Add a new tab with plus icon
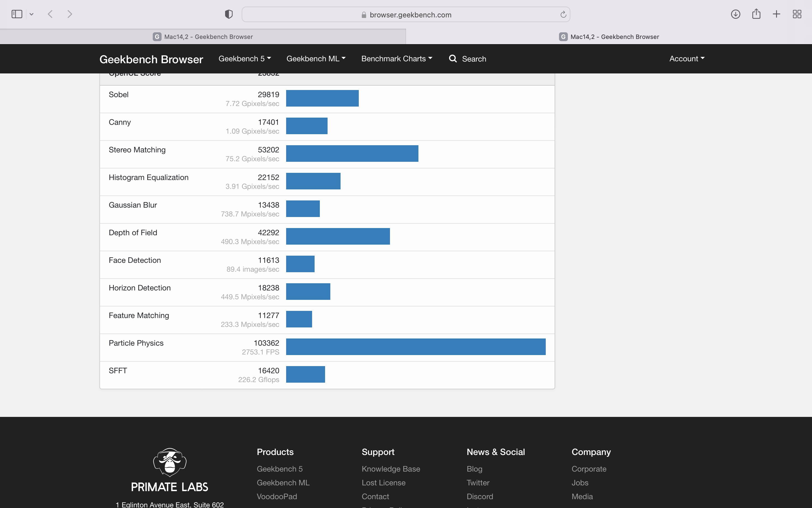Viewport: 812px width, 508px height. tap(776, 14)
